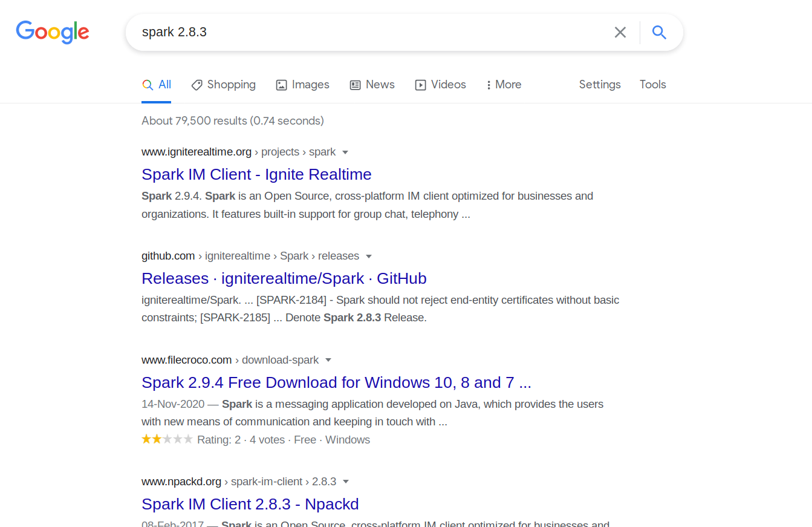Screen dimensions: 812x527
Task: Click the 14-Nov-2020 date snippet
Action: coord(173,404)
